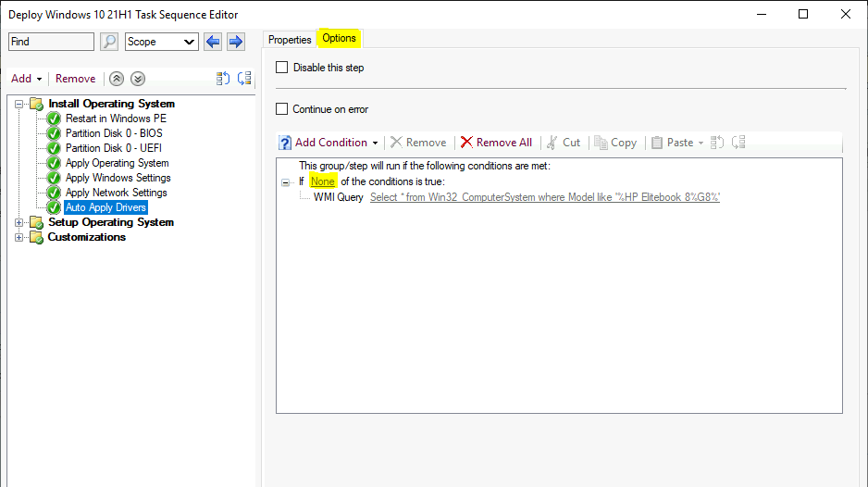Screen dimensions: 868x487
Task: Click green check icon for Apply Operating System
Action: pyautogui.click(x=54, y=163)
